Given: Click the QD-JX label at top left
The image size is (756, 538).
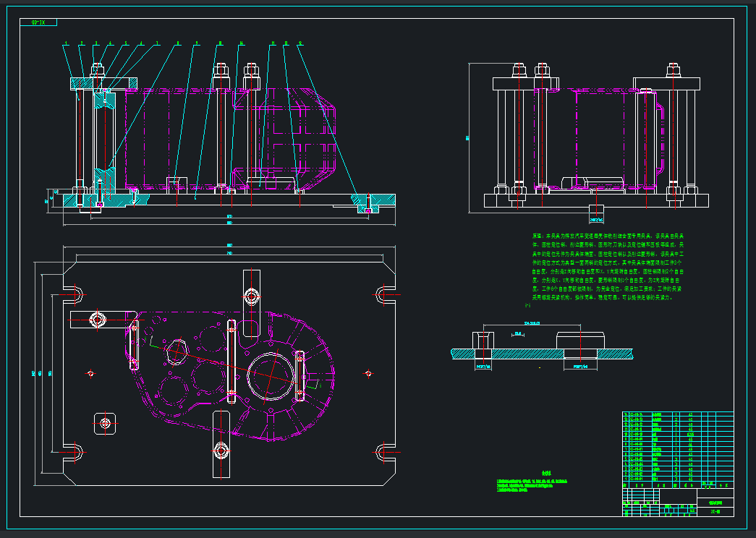Looking at the screenshot, I should 38,22.
